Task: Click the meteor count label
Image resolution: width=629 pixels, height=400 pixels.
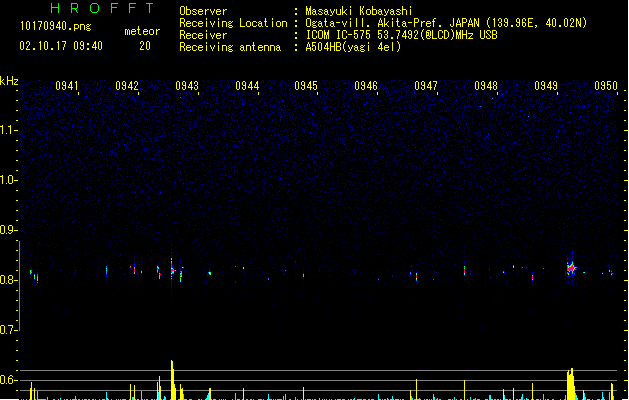Action: coord(142,31)
